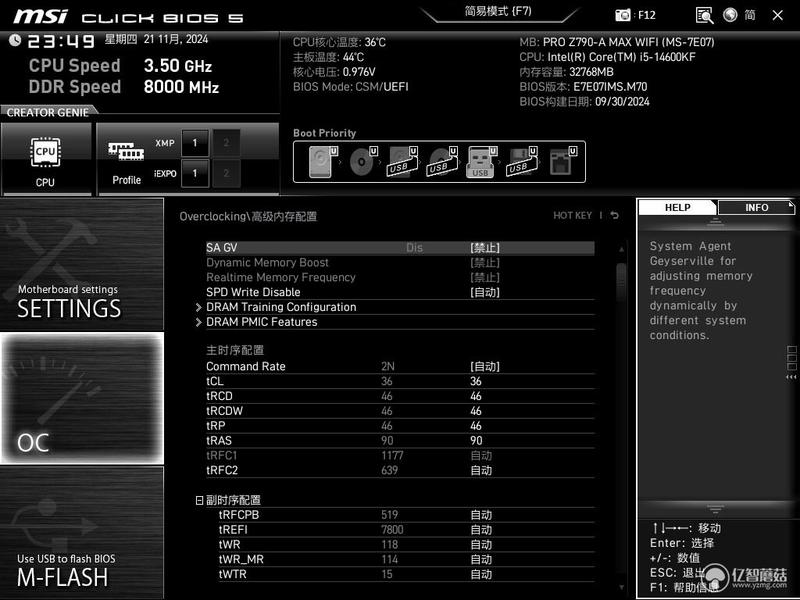Open the BIOS search magnifier icon
The width and height of the screenshot is (800, 600).
[x=705, y=15]
